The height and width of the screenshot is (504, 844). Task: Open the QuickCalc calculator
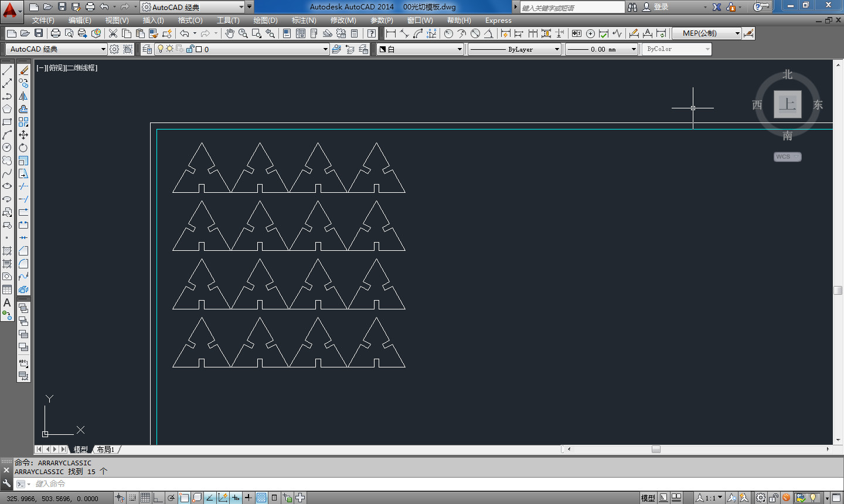(355, 33)
